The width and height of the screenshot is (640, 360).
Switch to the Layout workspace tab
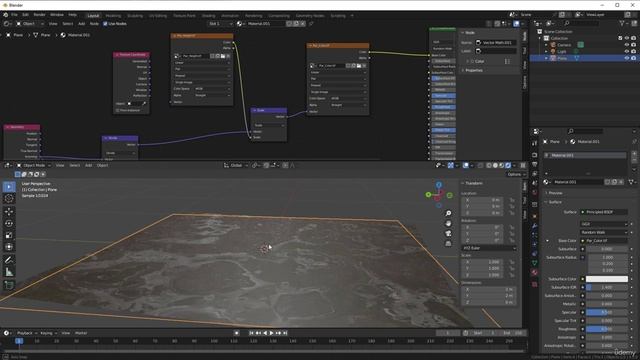point(93,16)
